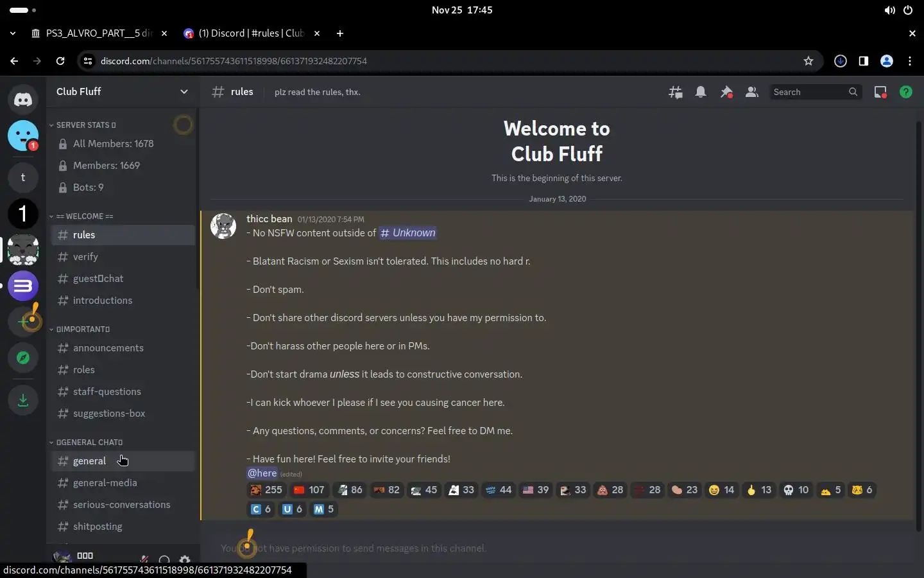Toggle the skull 10 reaction

coord(796,490)
